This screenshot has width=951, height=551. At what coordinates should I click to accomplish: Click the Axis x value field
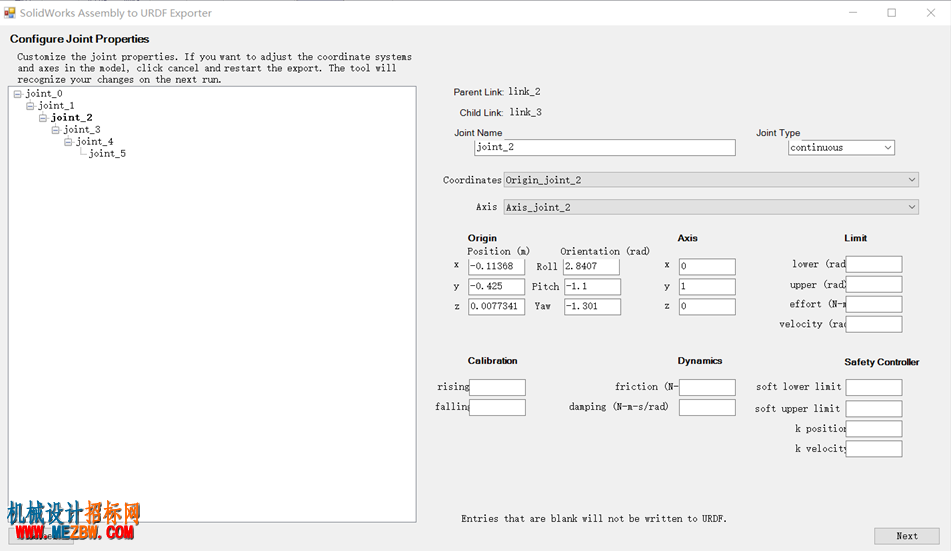(x=707, y=266)
